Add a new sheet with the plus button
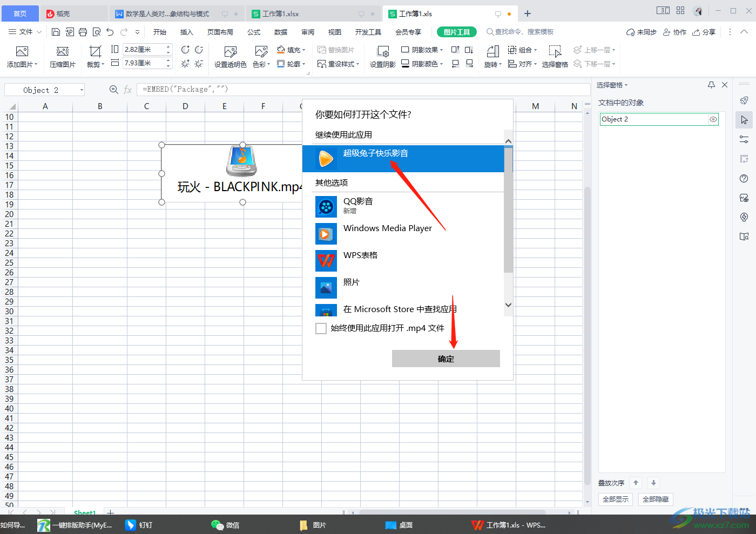This screenshot has width=756, height=534. point(110,512)
